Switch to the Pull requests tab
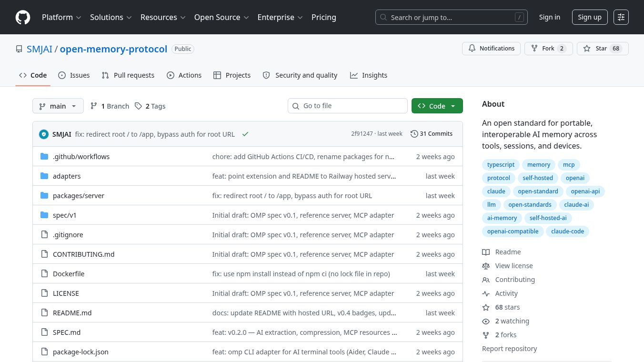 tap(128, 75)
